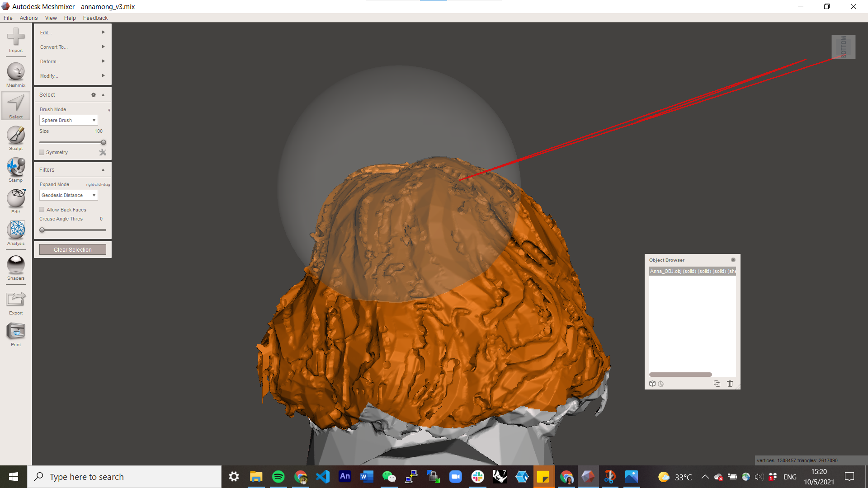Open the Stamp tool

[16, 167]
